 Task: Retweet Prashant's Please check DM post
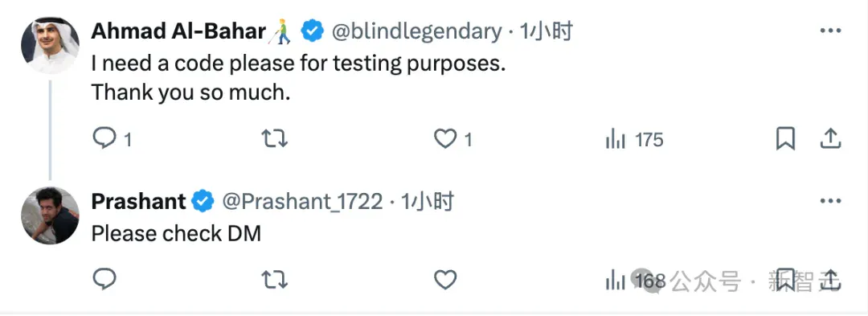[x=274, y=280]
